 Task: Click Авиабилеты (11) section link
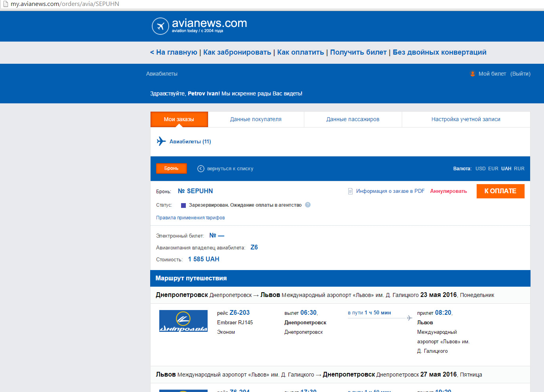(x=190, y=141)
